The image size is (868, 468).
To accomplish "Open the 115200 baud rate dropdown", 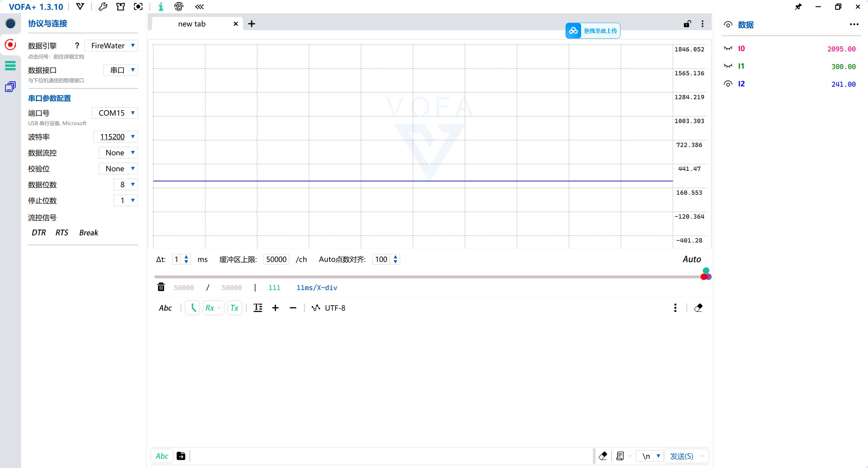I will [x=116, y=137].
